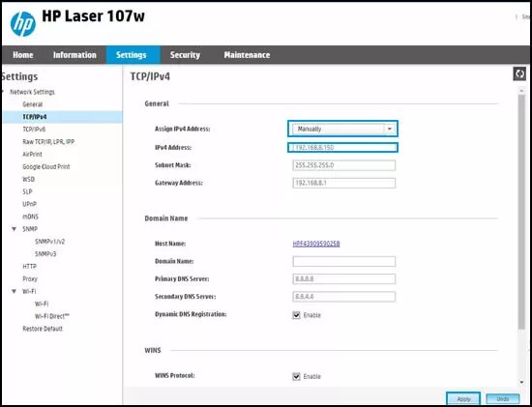Open SNMPv3 settings
The image size is (532, 407).
[45, 254]
